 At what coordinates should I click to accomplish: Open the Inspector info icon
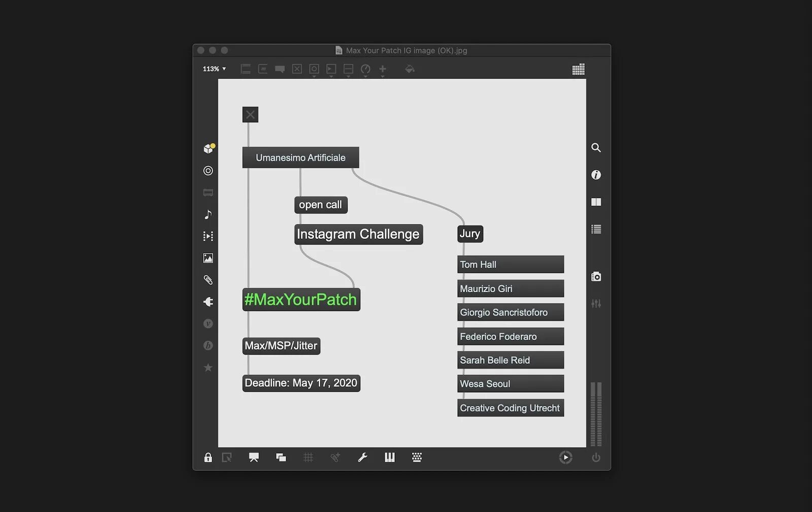pos(596,175)
